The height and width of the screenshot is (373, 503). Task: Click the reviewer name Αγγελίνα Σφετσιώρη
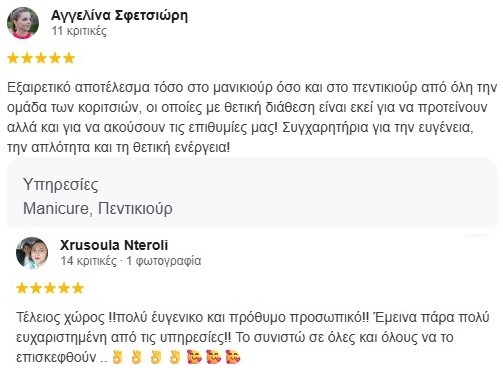tap(119, 15)
